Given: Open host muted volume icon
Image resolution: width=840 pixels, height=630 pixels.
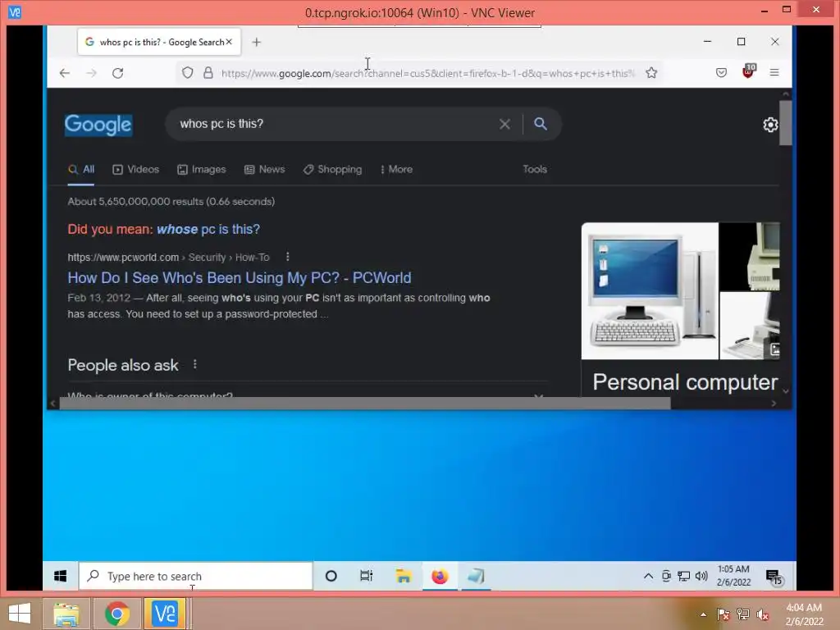Looking at the screenshot, I should 763,614.
